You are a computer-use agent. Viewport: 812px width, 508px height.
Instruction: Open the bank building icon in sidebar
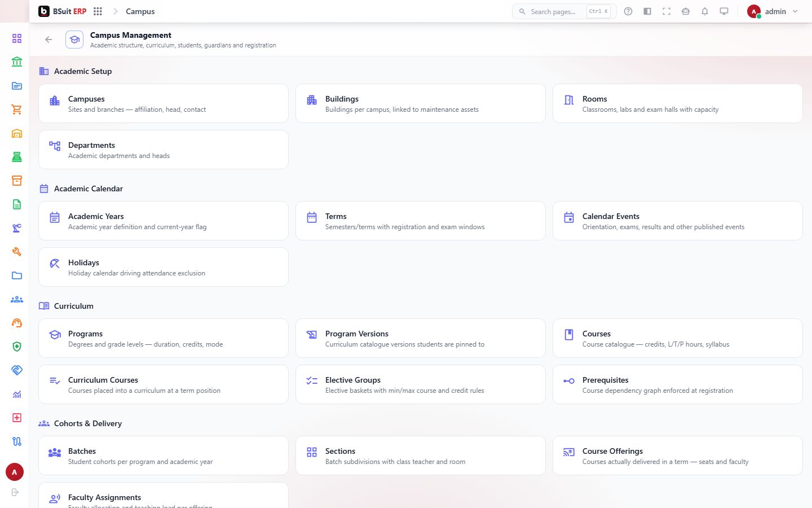17,62
